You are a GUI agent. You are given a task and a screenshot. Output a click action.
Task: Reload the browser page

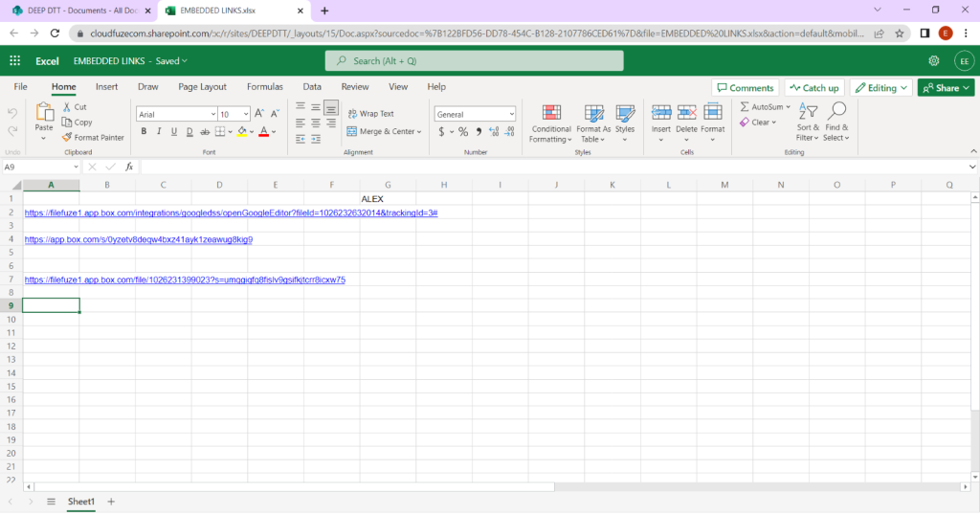pos(55,34)
